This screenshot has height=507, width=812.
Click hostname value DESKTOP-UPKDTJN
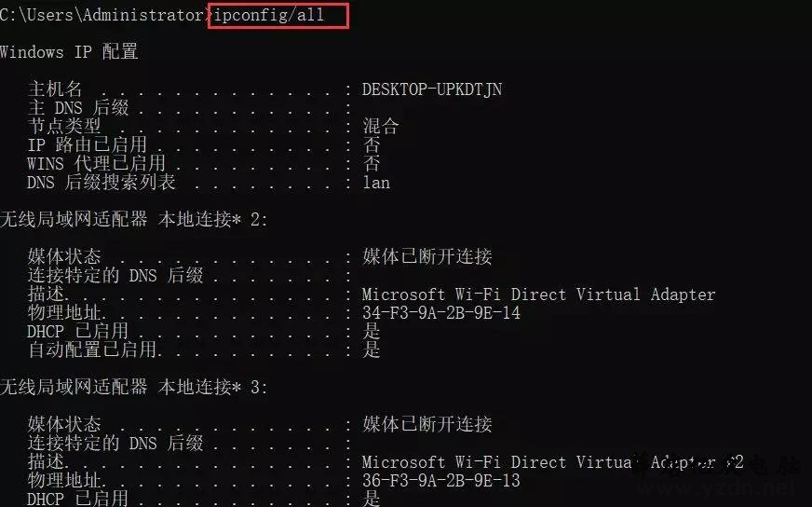(x=431, y=89)
